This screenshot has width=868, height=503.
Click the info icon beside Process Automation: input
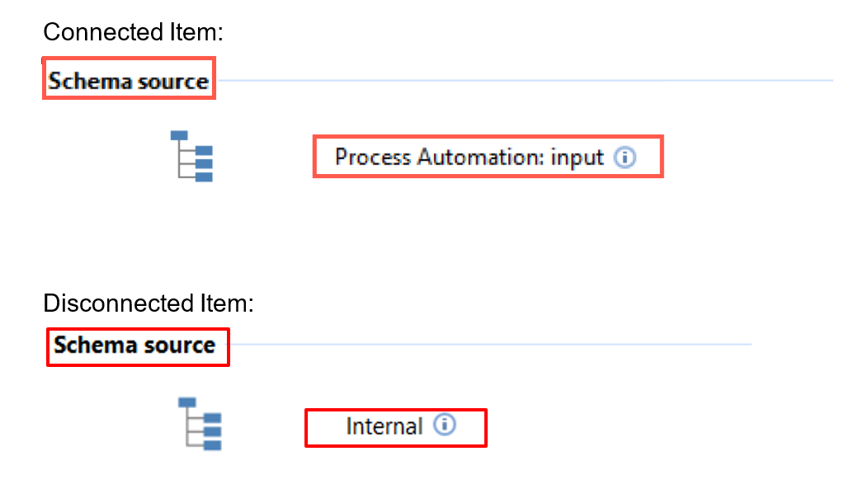[625, 157]
